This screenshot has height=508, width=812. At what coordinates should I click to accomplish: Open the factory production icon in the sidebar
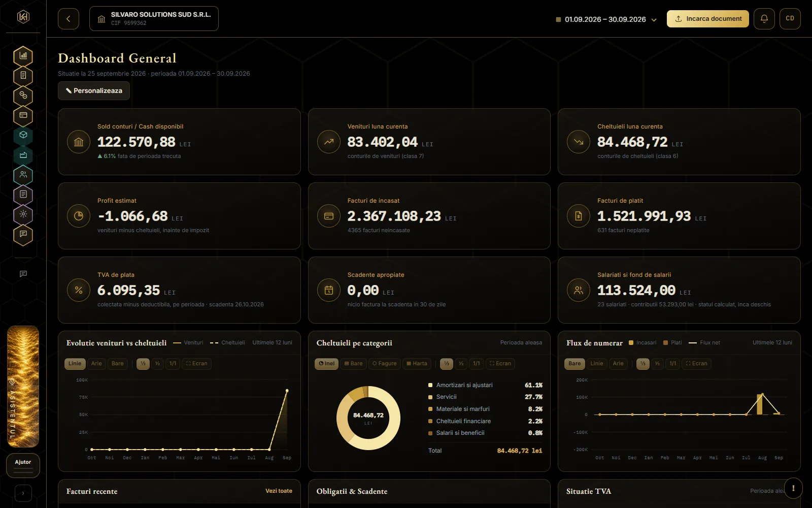[x=23, y=155]
